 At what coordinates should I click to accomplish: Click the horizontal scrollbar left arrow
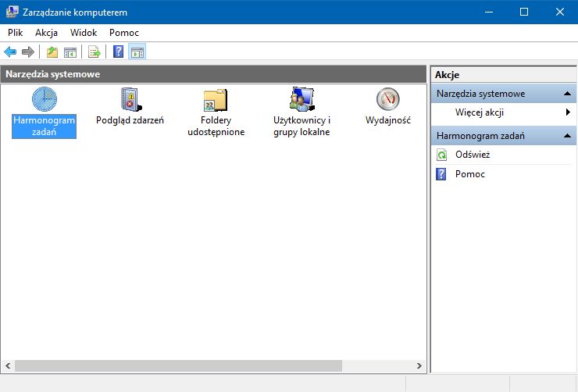pos(8,366)
